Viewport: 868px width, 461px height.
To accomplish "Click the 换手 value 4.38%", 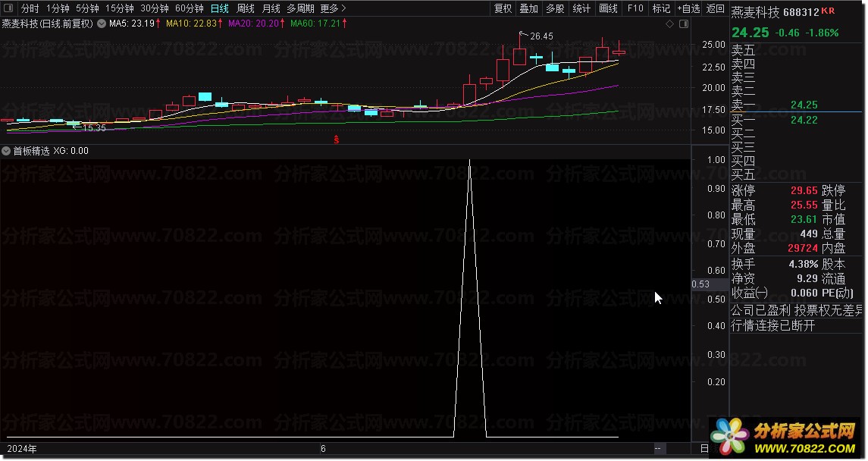I will [x=804, y=264].
